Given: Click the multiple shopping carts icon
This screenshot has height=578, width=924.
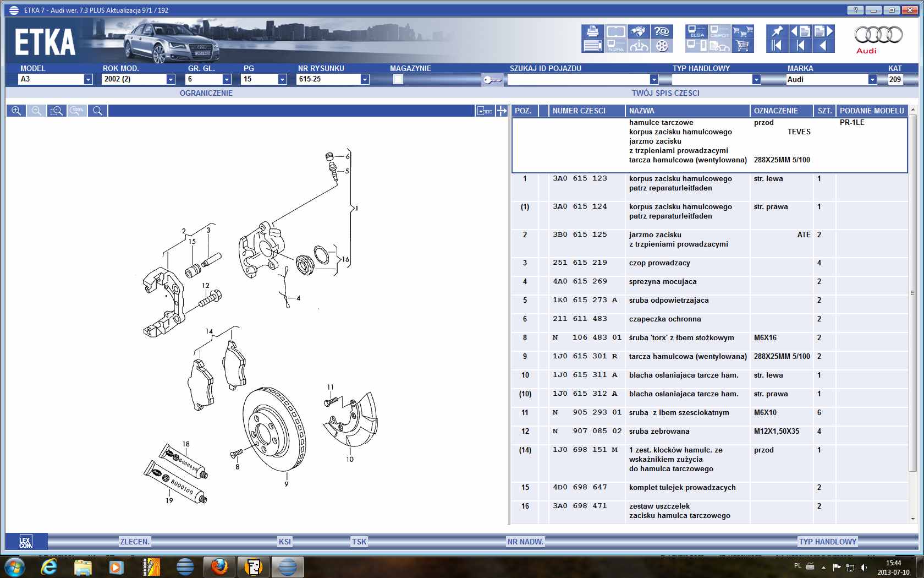Looking at the screenshot, I should click(x=743, y=31).
